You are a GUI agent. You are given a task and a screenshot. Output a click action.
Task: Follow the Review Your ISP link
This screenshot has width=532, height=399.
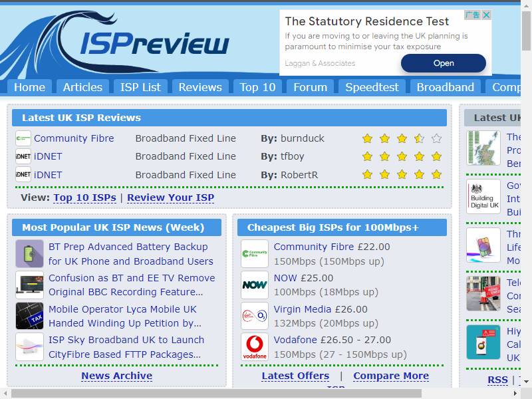pos(171,198)
